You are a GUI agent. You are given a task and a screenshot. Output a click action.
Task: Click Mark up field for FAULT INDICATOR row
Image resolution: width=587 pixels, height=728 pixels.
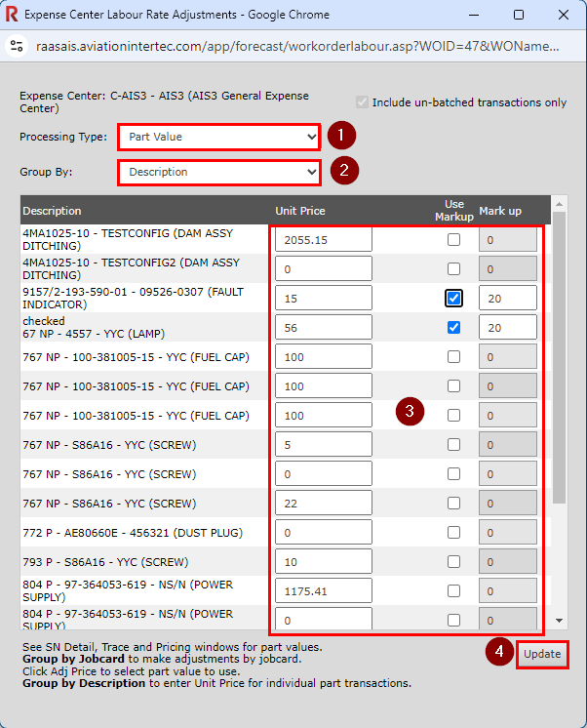pos(507,299)
